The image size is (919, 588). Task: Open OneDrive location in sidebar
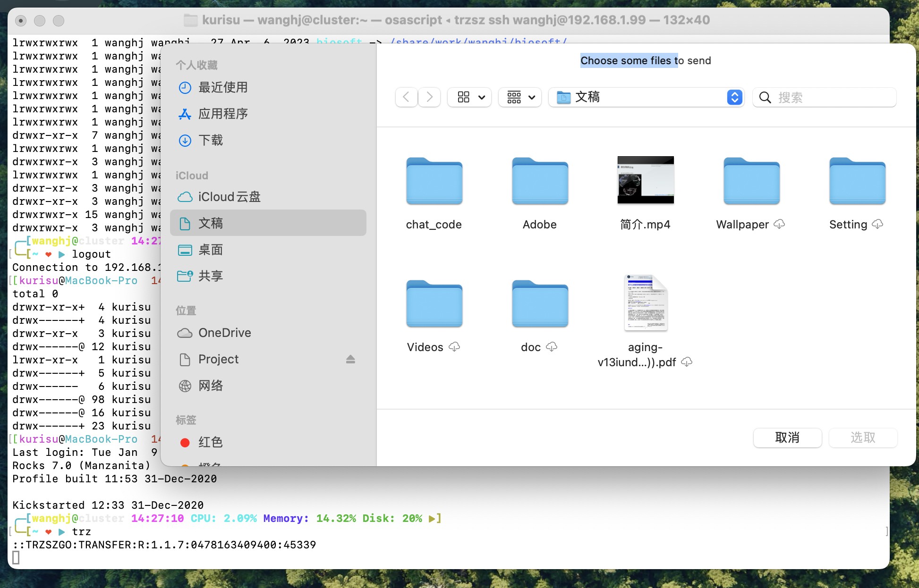268,333
